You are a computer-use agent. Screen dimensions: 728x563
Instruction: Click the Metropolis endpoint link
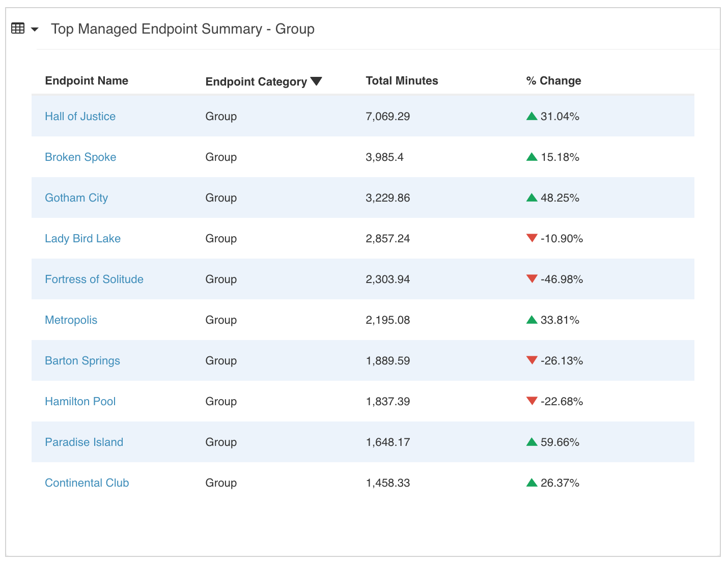click(71, 320)
